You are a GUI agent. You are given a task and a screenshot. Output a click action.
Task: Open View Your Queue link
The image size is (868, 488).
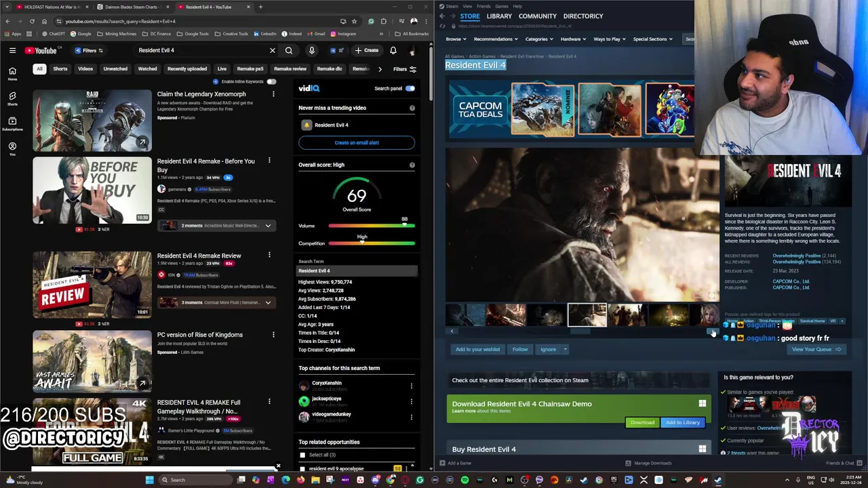[816, 350]
